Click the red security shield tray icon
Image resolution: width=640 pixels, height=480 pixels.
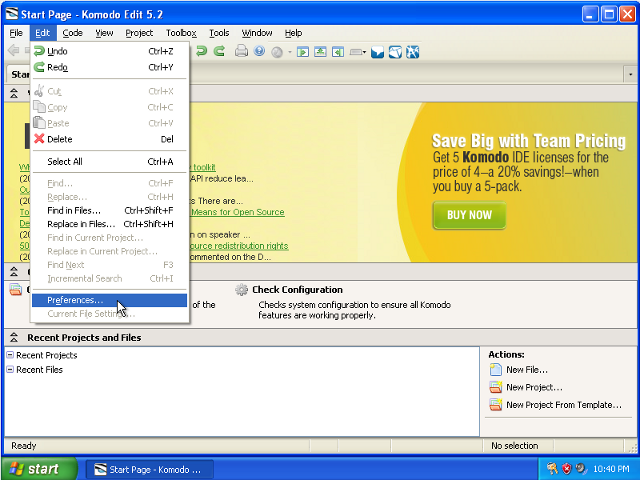pyautogui.click(x=566, y=468)
